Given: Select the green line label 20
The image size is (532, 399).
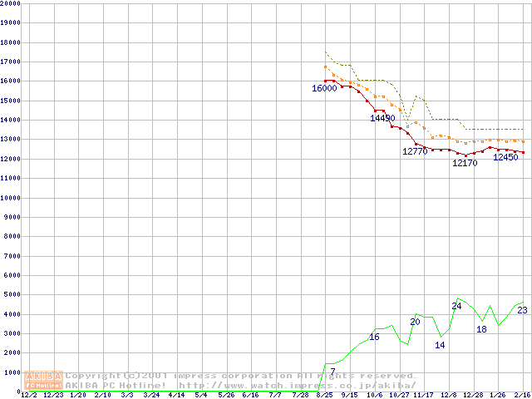Looking at the screenshot, I should (x=415, y=322).
